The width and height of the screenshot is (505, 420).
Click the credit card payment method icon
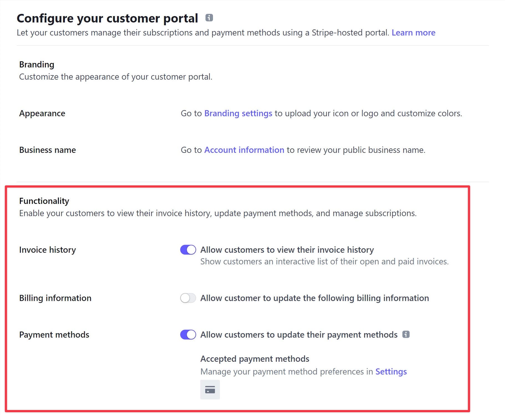210,389
